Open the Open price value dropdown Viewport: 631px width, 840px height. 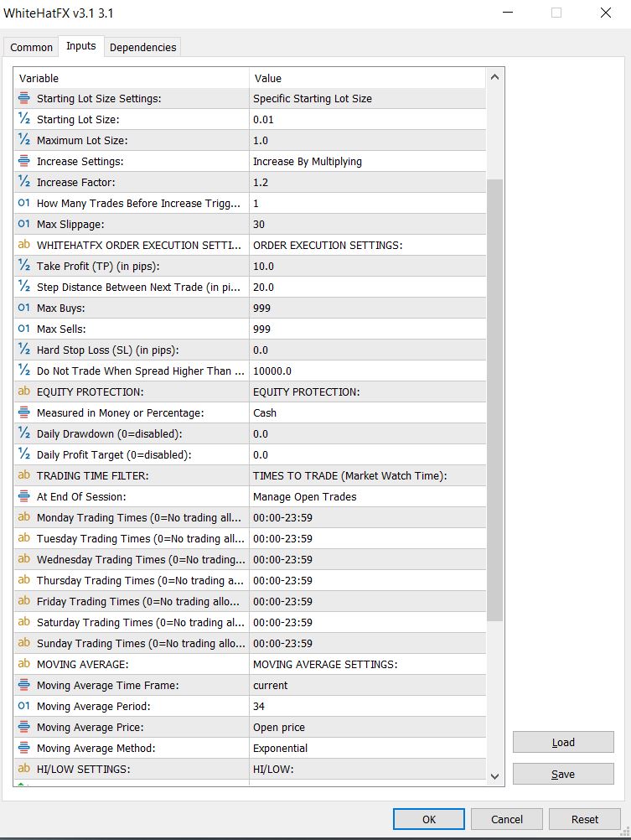pos(368,727)
